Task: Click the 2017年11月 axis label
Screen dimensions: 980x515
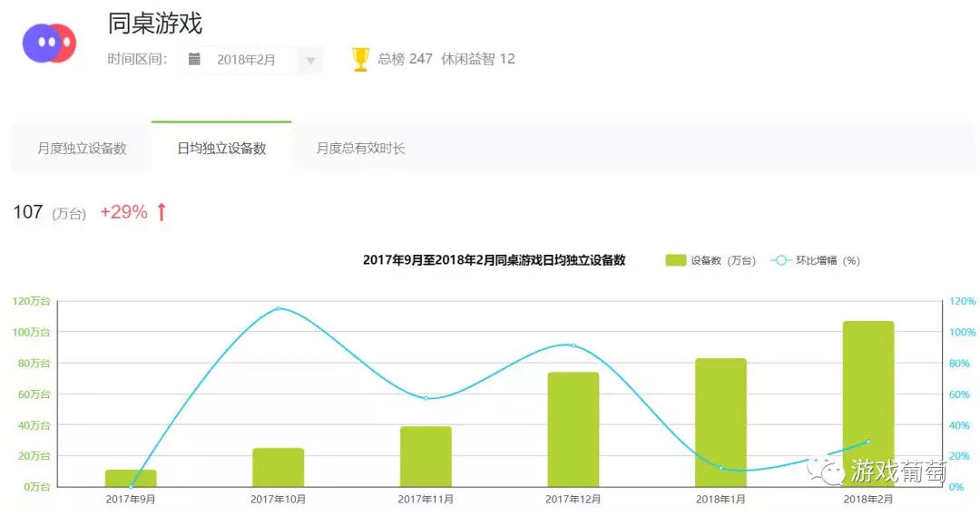Action: click(426, 500)
